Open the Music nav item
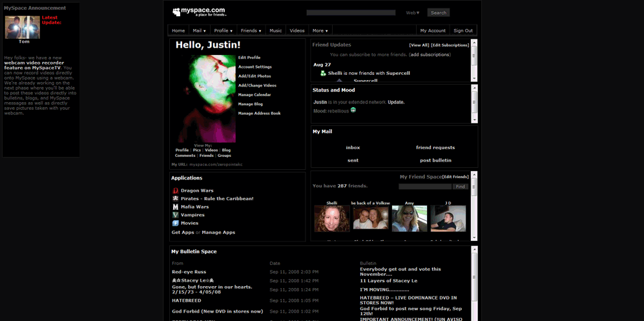Screen dimensions: 644x321 [x=276, y=31]
